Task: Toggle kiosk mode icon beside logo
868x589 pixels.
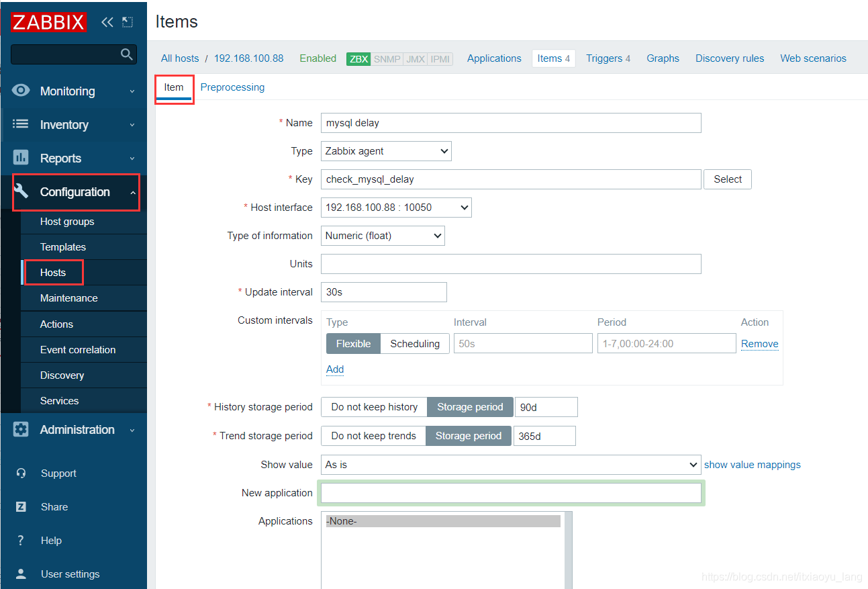Action: pyautogui.click(x=128, y=22)
